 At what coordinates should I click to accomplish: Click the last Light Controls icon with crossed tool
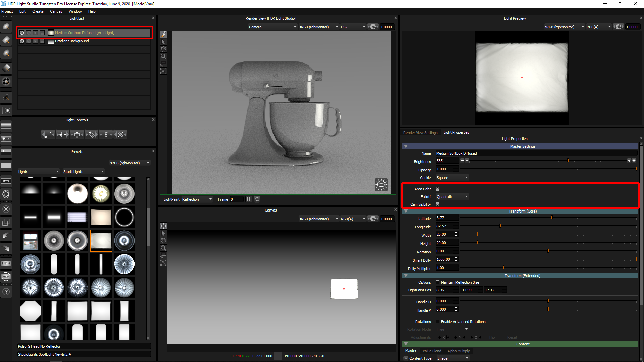coord(120,135)
